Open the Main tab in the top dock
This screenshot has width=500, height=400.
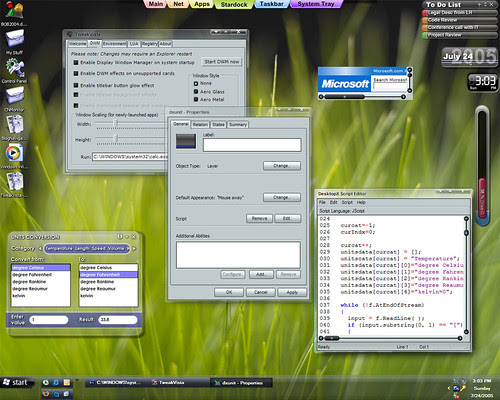click(155, 4)
